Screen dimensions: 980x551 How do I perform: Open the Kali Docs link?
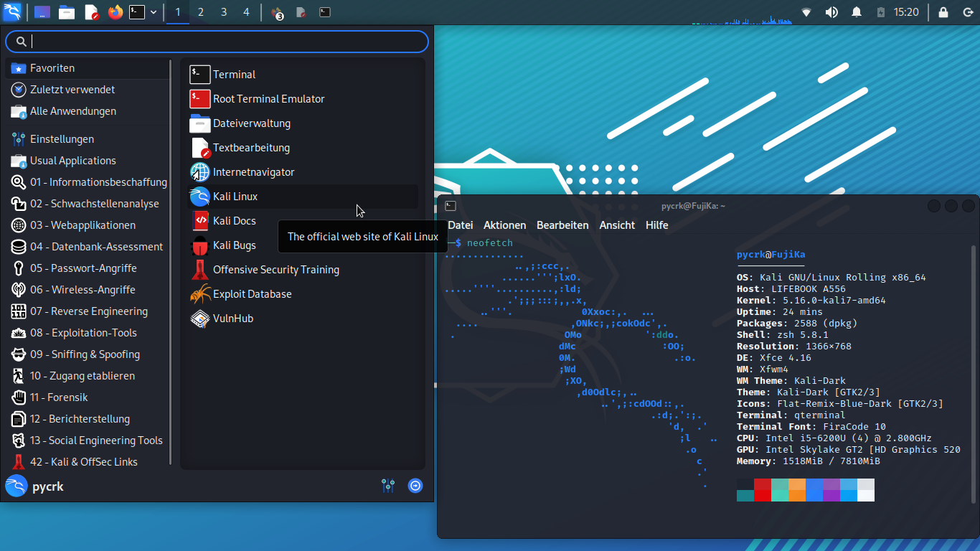click(234, 221)
